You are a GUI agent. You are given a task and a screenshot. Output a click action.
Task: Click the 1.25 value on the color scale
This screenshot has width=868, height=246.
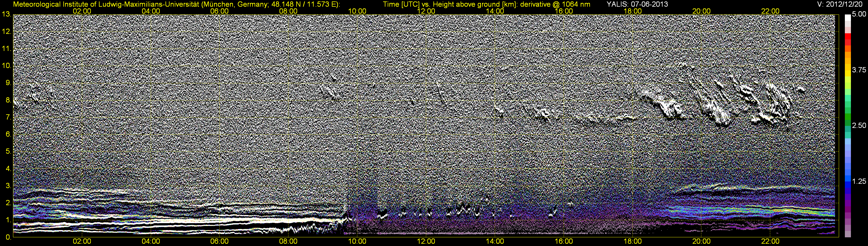tap(859, 181)
